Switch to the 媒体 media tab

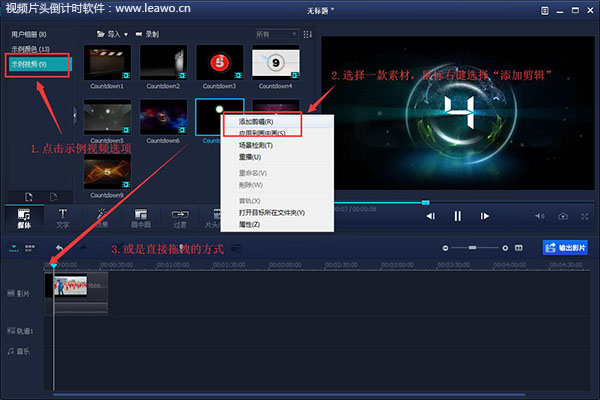coord(24,218)
